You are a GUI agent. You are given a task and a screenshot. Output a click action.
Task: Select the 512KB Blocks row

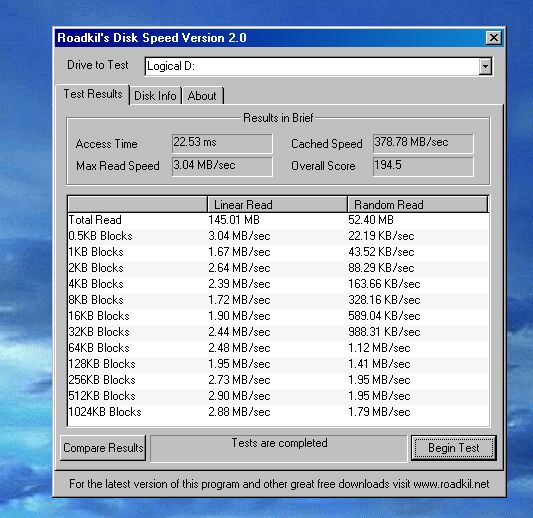coord(278,396)
